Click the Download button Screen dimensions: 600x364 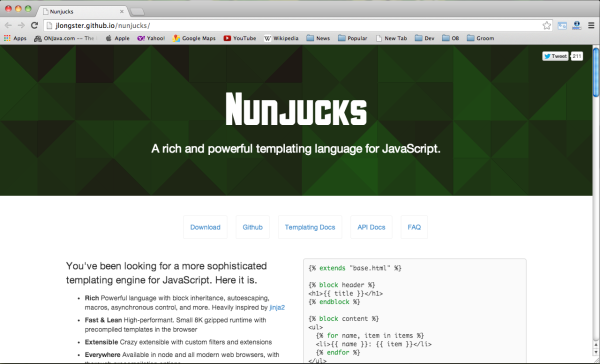(x=205, y=227)
